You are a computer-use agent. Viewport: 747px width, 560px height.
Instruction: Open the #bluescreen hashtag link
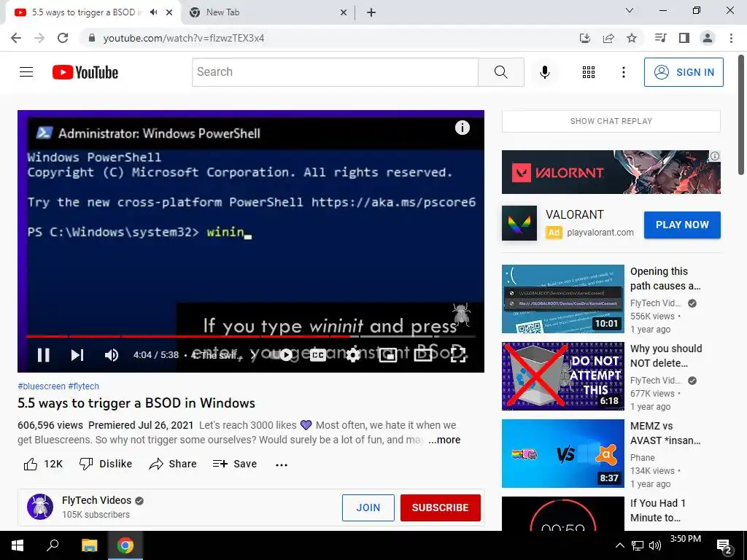click(42, 386)
